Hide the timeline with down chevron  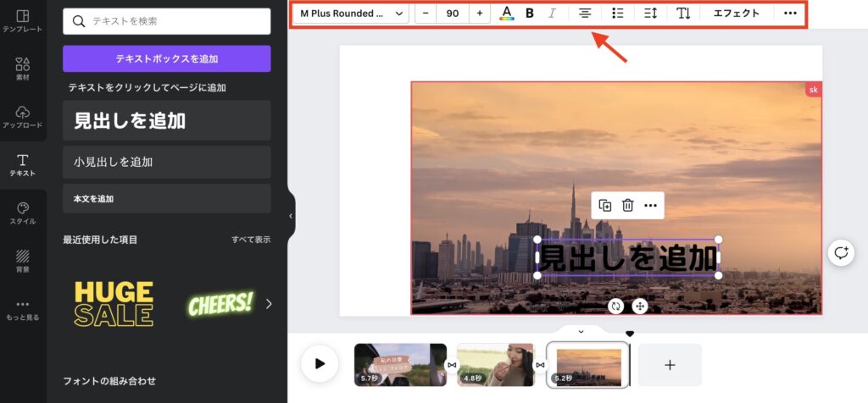tap(581, 332)
